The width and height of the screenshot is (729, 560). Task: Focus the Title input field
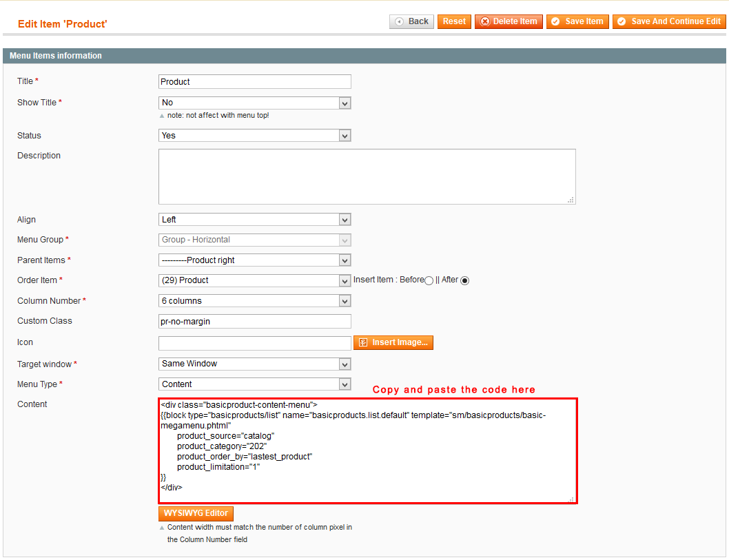pyautogui.click(x=255, y=82)
